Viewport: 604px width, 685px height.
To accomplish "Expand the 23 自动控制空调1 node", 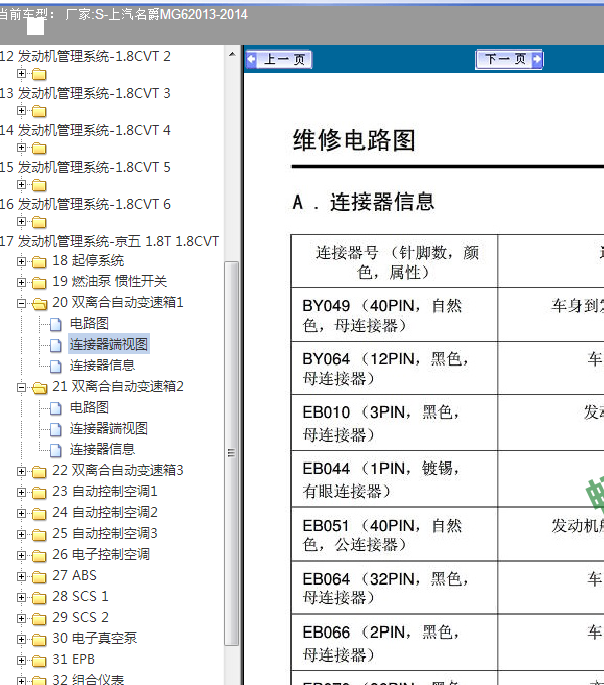I will pos(21,492).
